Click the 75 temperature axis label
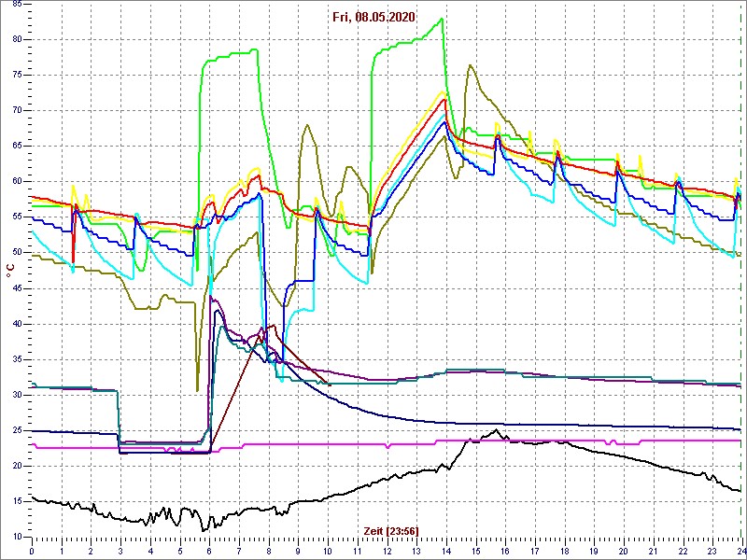747x560 pixels. pos(16,76)
